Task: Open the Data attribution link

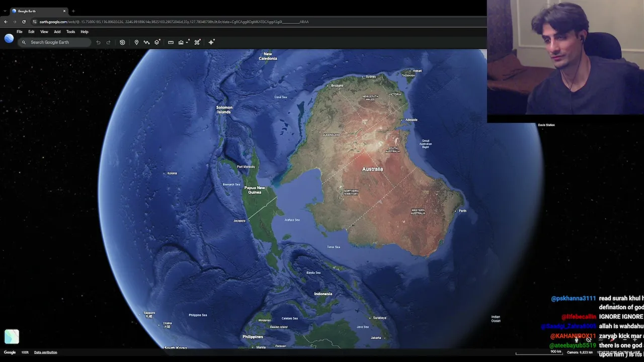Action: [45, 352]
